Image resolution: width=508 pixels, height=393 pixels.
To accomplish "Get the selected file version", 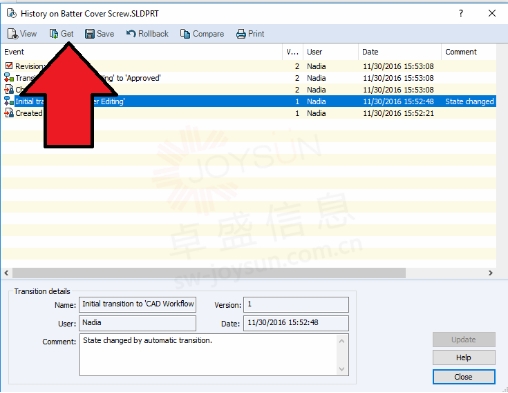I will pos(62,34).
